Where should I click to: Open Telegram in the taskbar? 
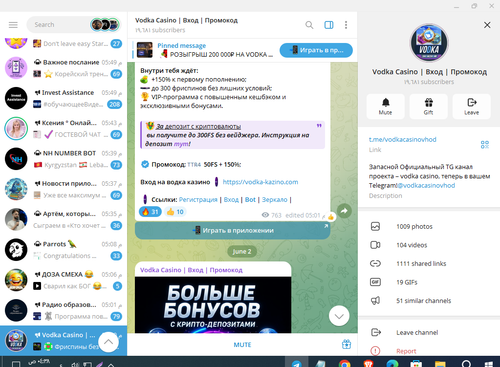(296, 363)
